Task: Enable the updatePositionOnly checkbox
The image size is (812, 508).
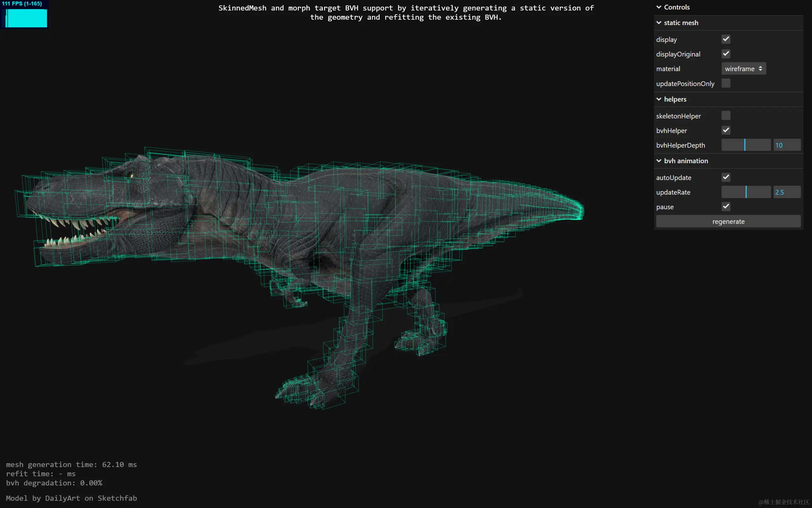Action: click(x=726, y=83)
